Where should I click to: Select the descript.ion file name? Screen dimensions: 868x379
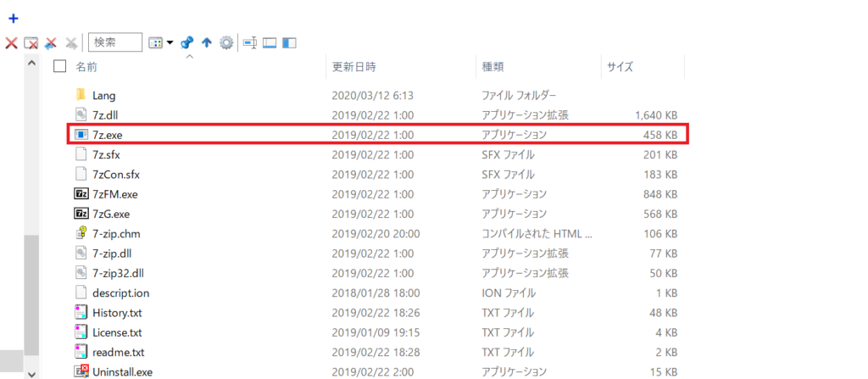click(x=121, y=293)
